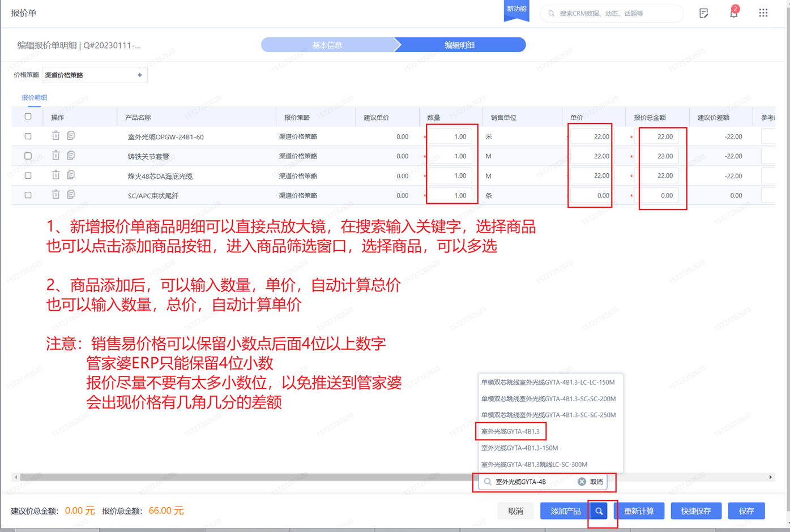Open the 渠道价格策略 price strategy selector
The image size is (790, 532).
[x=95, y=75]
